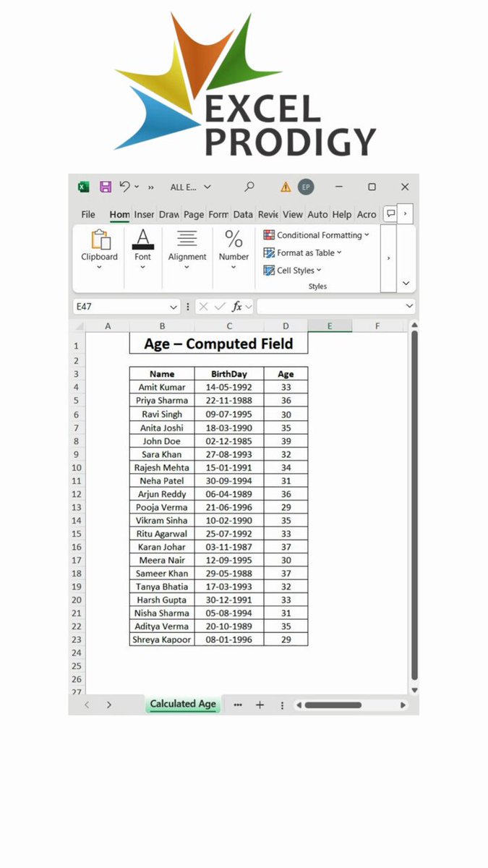The width and height of the screenshot is (488, 868).
Task: Select birthday 22-11-1988
Action: click(229, 400)
